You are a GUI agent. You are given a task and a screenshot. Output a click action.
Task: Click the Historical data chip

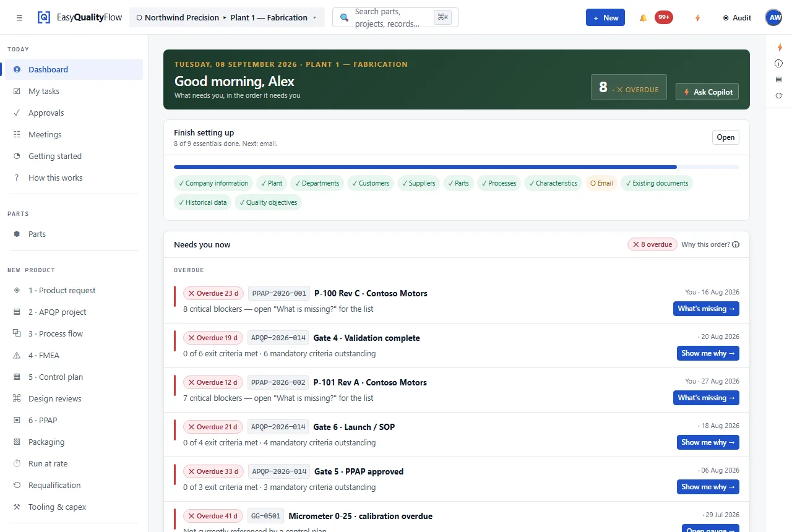[x=202, y=202]
